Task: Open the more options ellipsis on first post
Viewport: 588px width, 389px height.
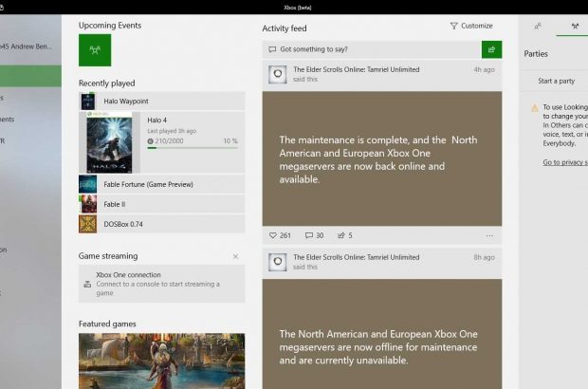Action: point(489,235)
